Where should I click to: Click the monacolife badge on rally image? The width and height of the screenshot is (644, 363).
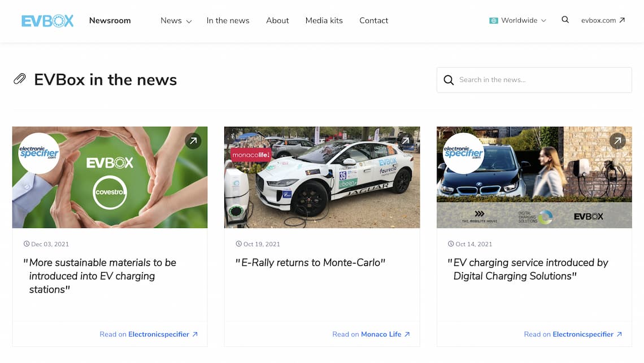click(x=251, y=155)
